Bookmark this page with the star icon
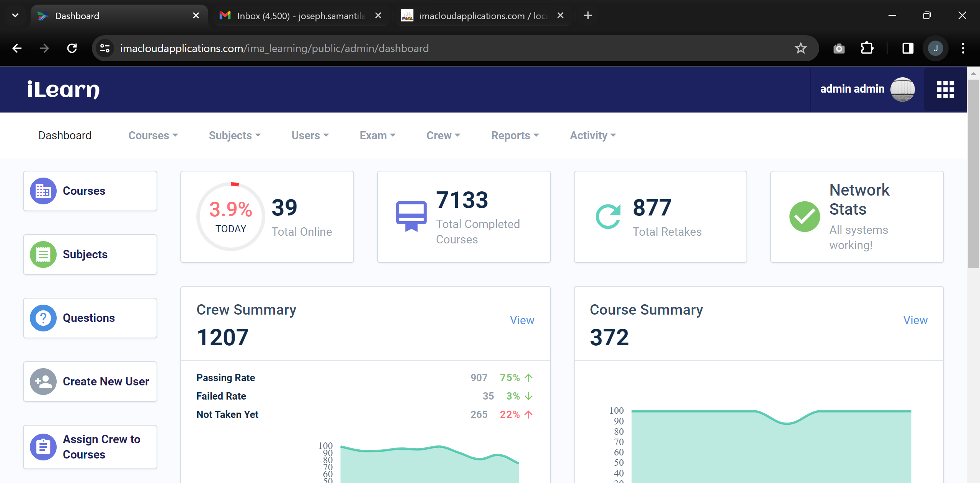980x483 pixels. [800, 48]
